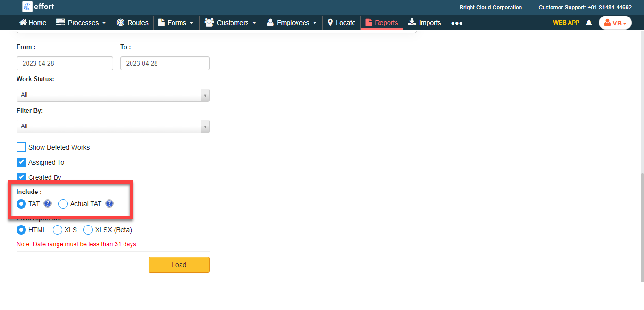
Task: Go to Home via the house icon
Action: (x=23, y=23)
